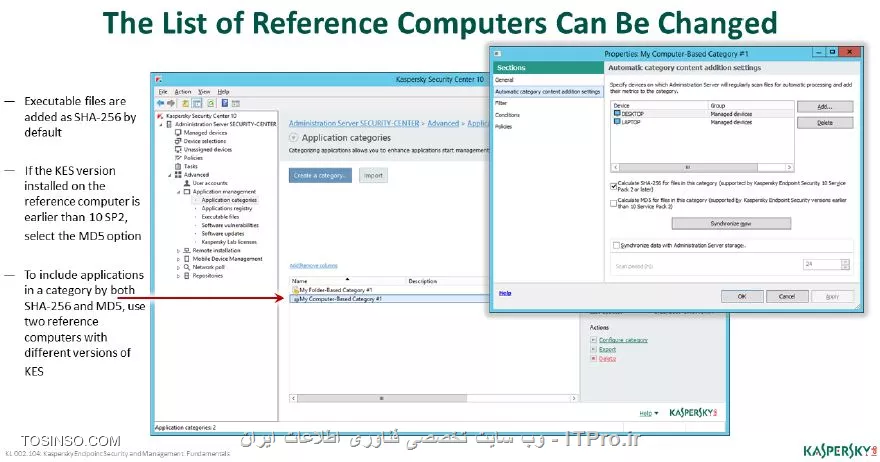Click the Help link in Properties dialog
The height and width of the screenshot is (462, 880).
click(x=505, y=293)
